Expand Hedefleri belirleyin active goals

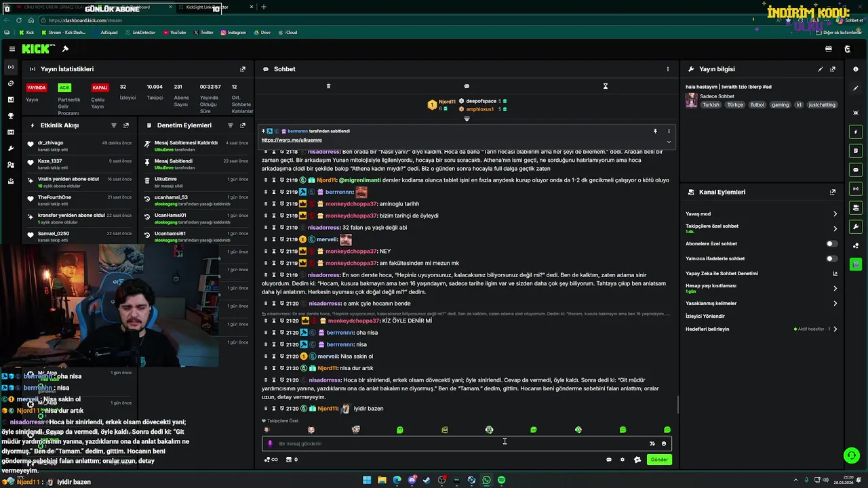click(835, 329)
